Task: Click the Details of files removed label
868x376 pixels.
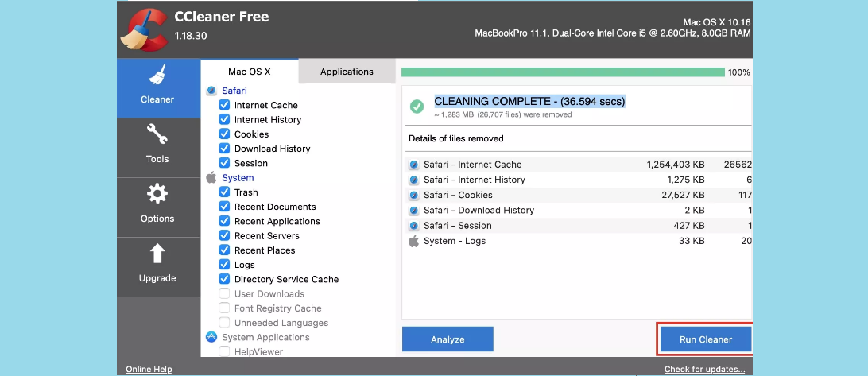Action: pyautogui.click(x=456, y=138)
